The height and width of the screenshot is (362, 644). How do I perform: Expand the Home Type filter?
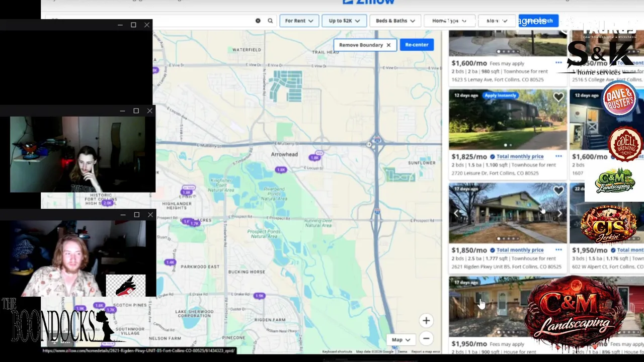449,21
